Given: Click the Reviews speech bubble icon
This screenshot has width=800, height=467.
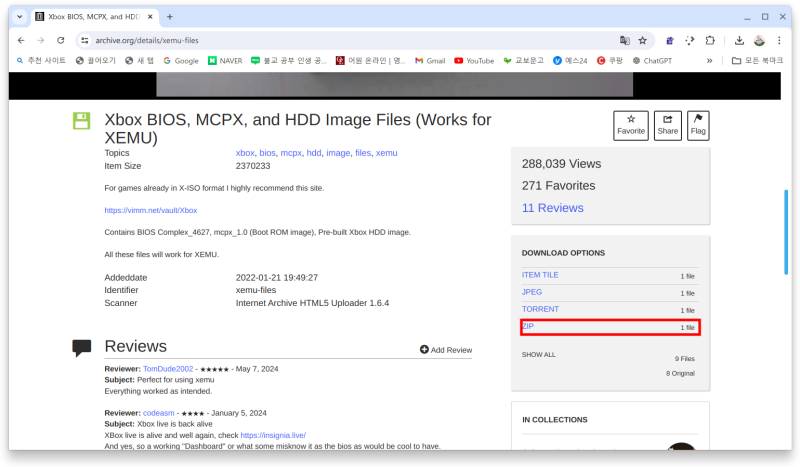Looking at the screenshot, I should [82, 348].
